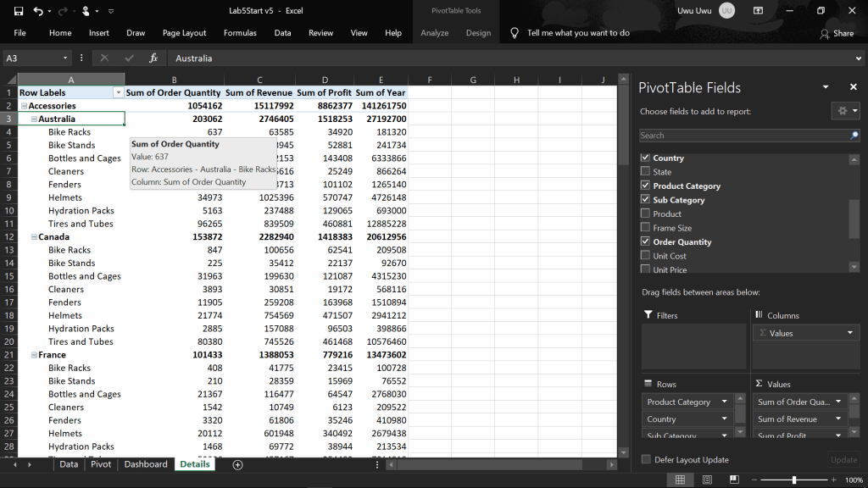868x488 pixels.
Task: Click the Tell me lightbulb search icon
Action: (515, 33)
